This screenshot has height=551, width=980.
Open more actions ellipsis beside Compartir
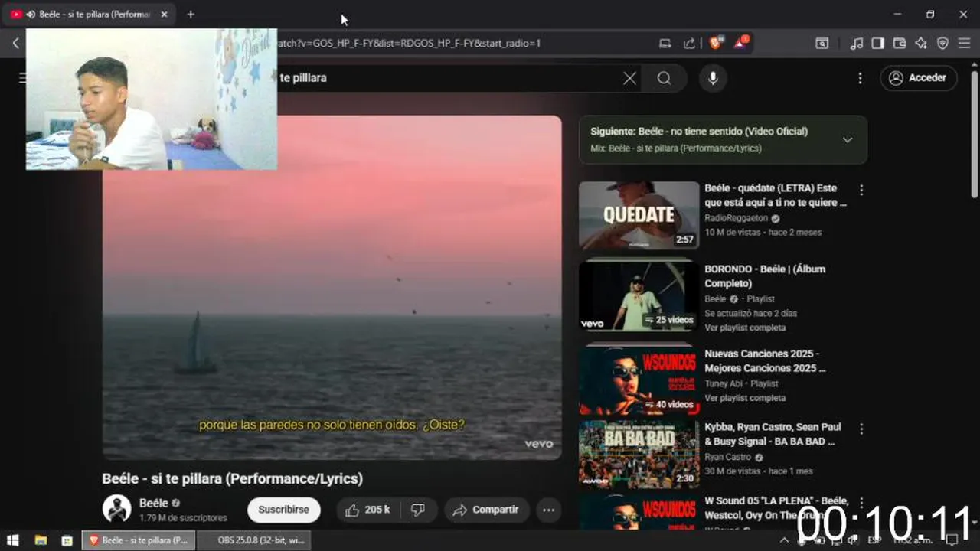click(548, 510)
